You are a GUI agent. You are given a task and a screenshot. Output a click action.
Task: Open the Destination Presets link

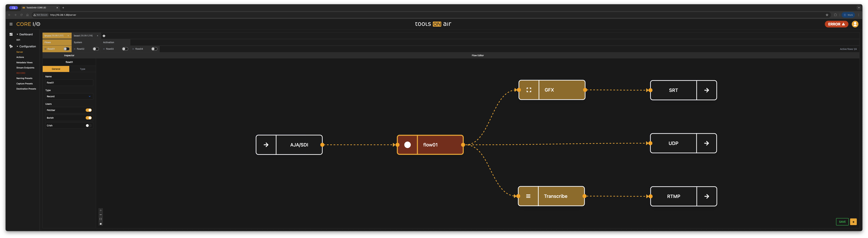pyautogui.click(x=26, y=89)
